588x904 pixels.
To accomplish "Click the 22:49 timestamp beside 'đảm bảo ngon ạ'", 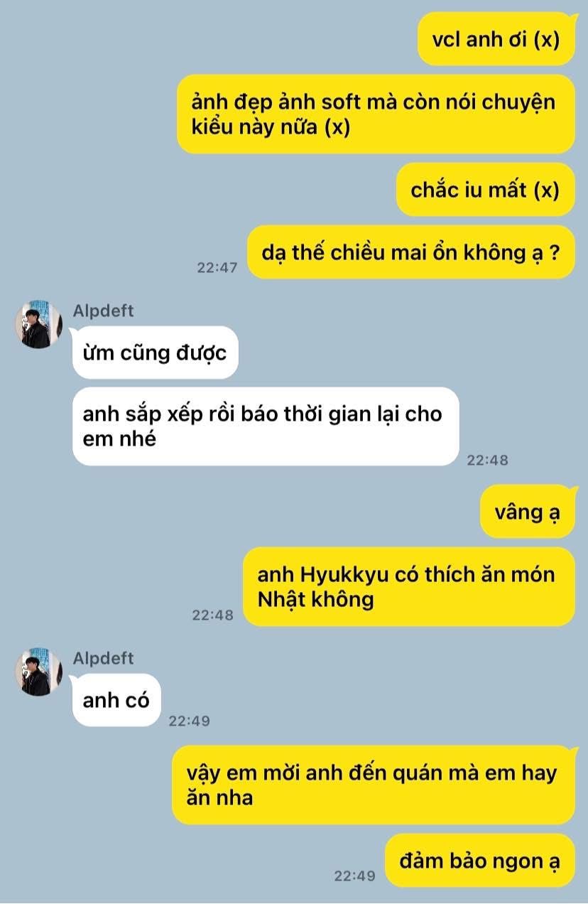I will [x=355, y=876].
